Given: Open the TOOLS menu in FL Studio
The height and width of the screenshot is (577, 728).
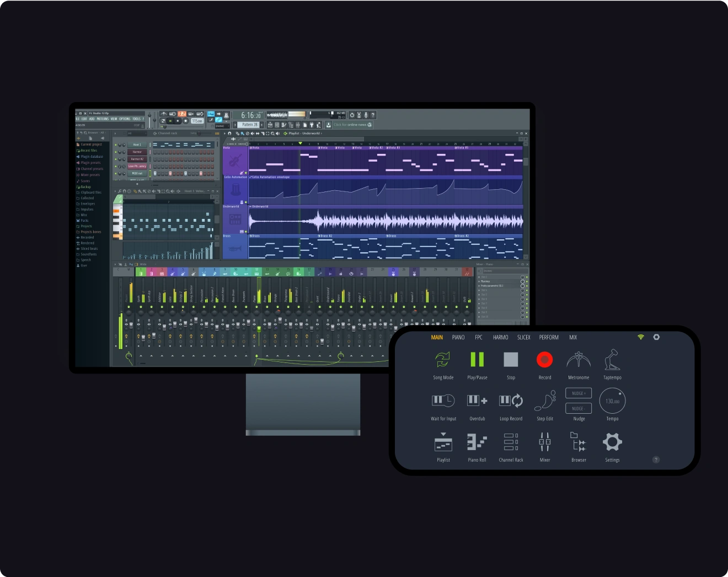Looking at the screenshot, I should point(136,119).
